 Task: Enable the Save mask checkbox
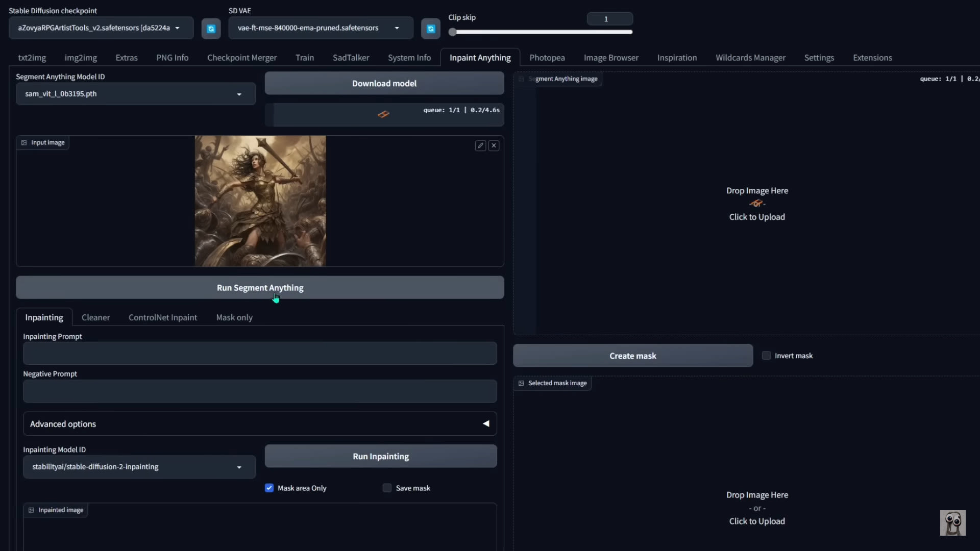387,488
